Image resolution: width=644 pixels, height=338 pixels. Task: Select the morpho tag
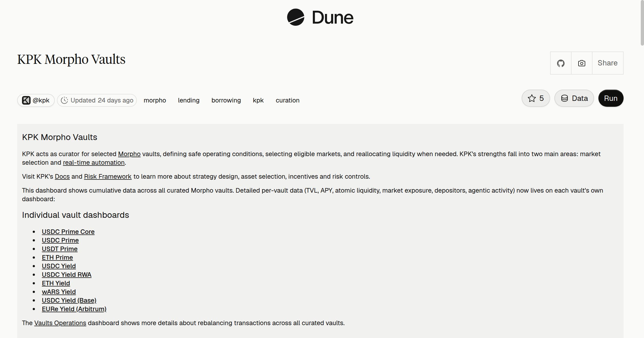tap(155, 100)
